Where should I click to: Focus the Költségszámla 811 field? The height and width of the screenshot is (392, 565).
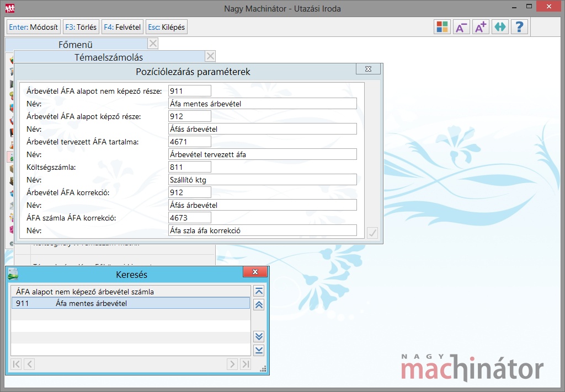tap(190, 167)
